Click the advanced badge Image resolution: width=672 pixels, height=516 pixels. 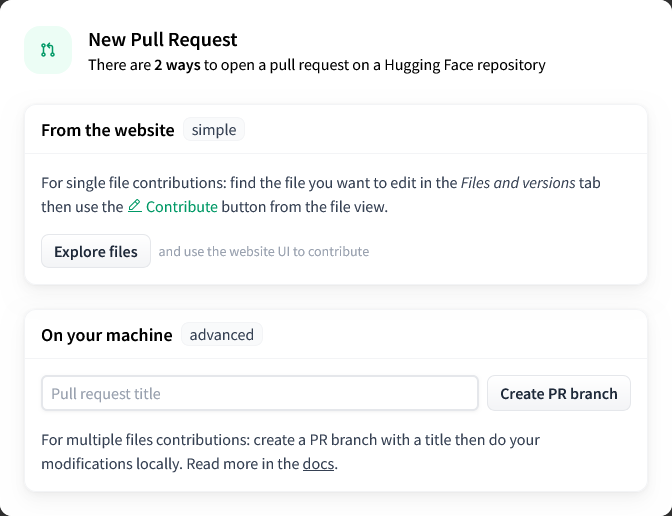222,334
